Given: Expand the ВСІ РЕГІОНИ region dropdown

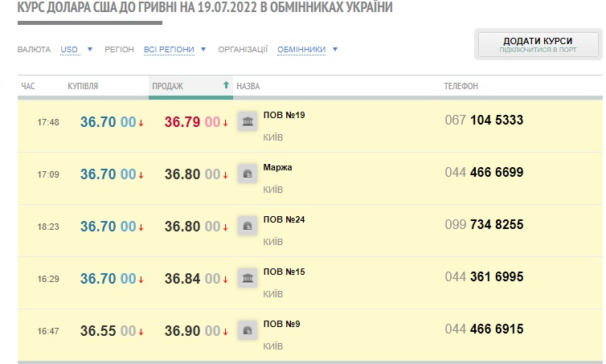Looking at the screenshot, I should [175, 49].
